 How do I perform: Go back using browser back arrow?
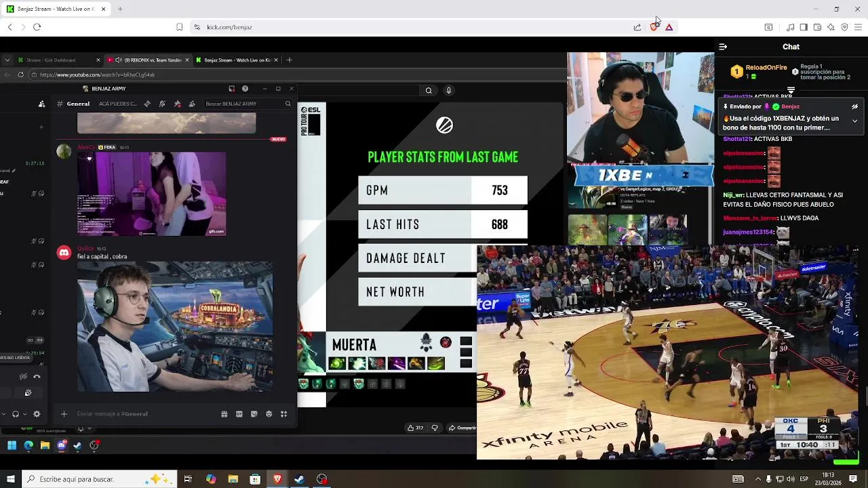pyautogui.click(x=9, y=27)
